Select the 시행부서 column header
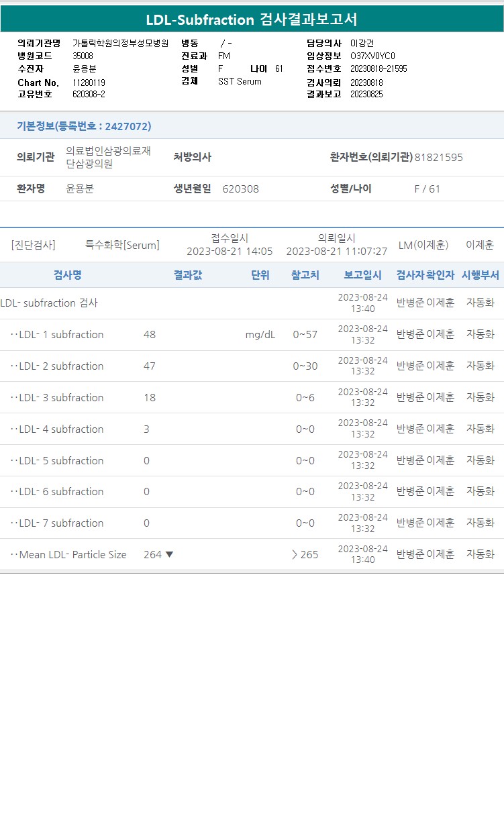This screenshot has height=832, width=504. [x=480, y=275]
